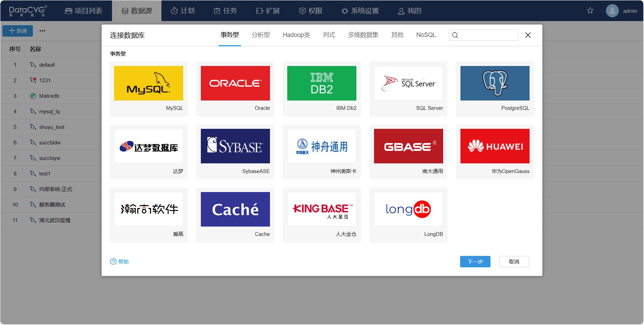Pick the 瀚高软件 logo tile

(x=149, y=209)
